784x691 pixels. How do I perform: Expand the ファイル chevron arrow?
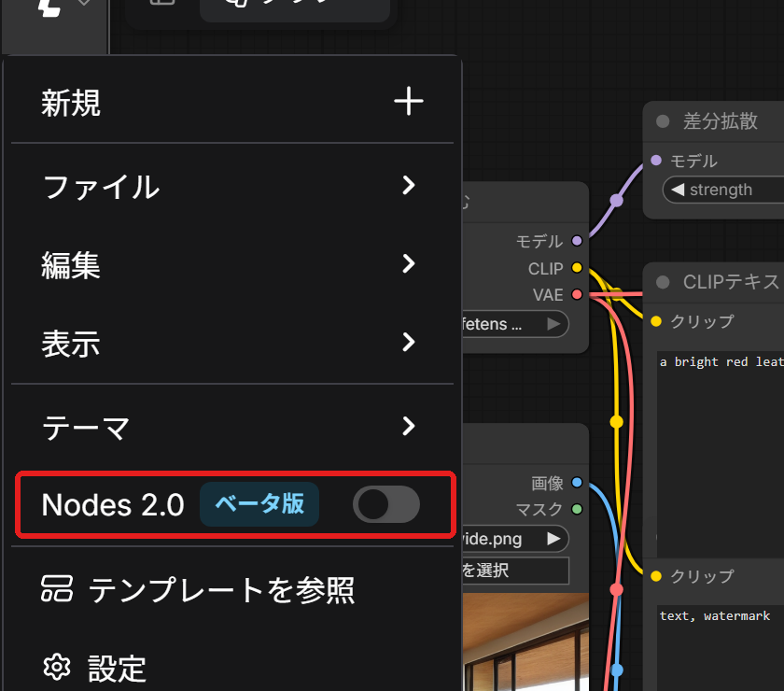(x=409, y=185)
